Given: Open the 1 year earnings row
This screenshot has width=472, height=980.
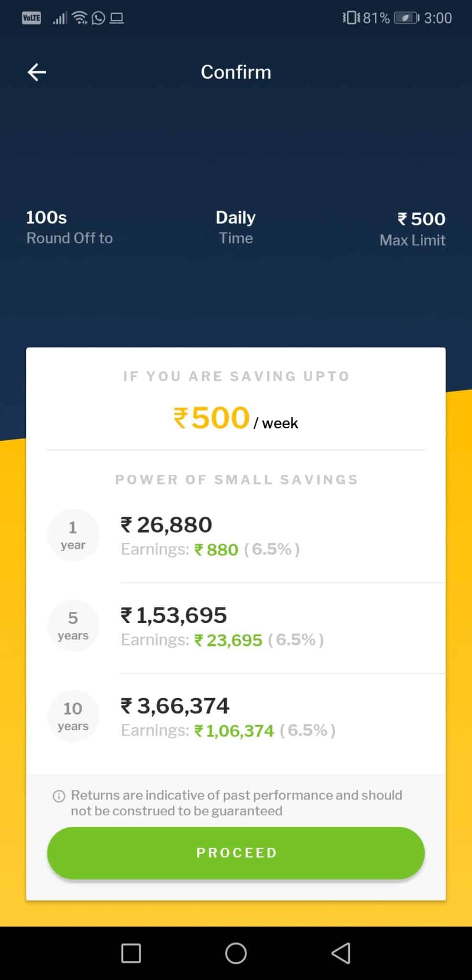Looking at the screenshot, I should pos(236,535).
